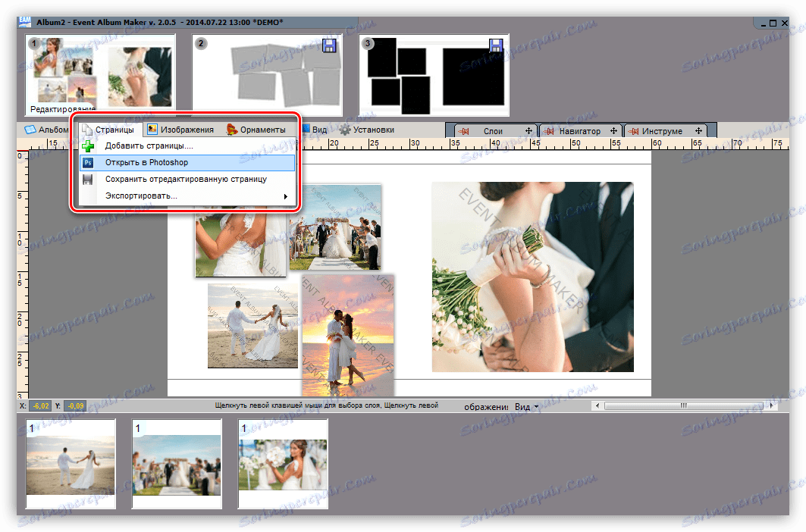Select the beach couple walking thumbnail
The width and height of the screenshot is (806, 532).
point(71,464)
